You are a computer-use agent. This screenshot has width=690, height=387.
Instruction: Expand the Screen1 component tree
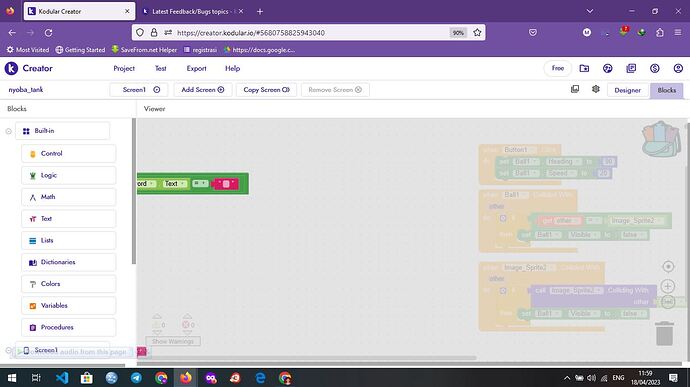click(x=8, y=350)
